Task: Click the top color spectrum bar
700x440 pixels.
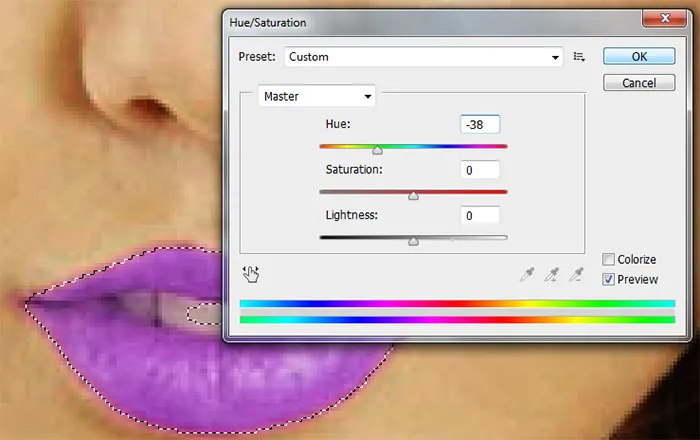Action: click(x=457, y=304)
